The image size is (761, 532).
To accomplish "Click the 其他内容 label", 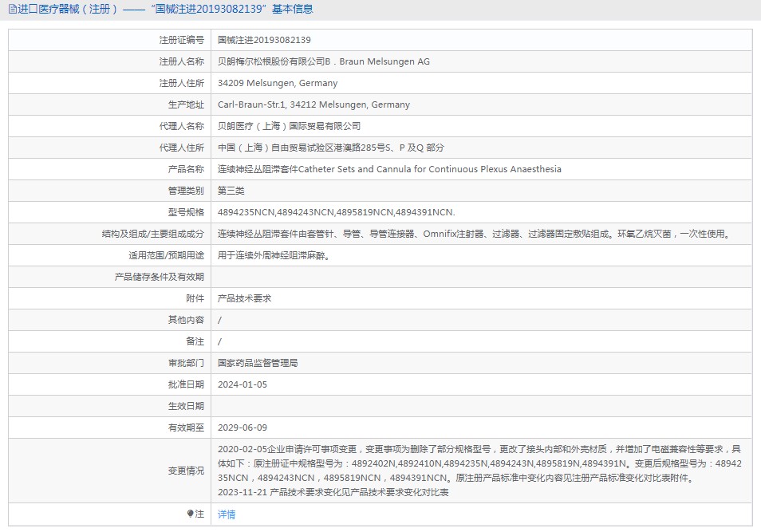I will click(x=186, y=320).
